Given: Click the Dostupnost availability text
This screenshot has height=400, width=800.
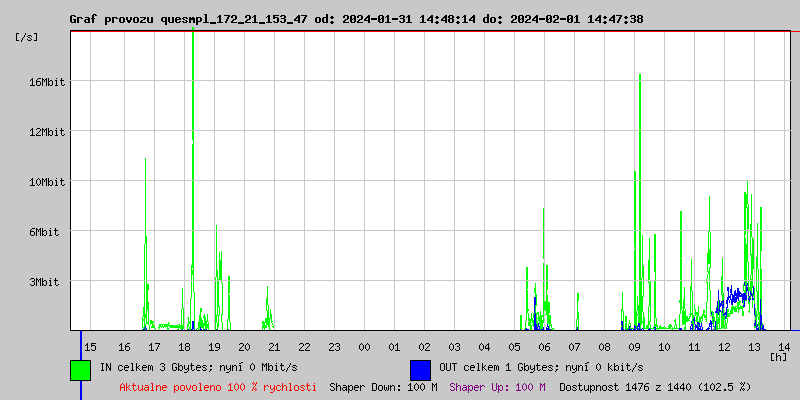Looking at the screenshot, I should click(x=654, y=386).
